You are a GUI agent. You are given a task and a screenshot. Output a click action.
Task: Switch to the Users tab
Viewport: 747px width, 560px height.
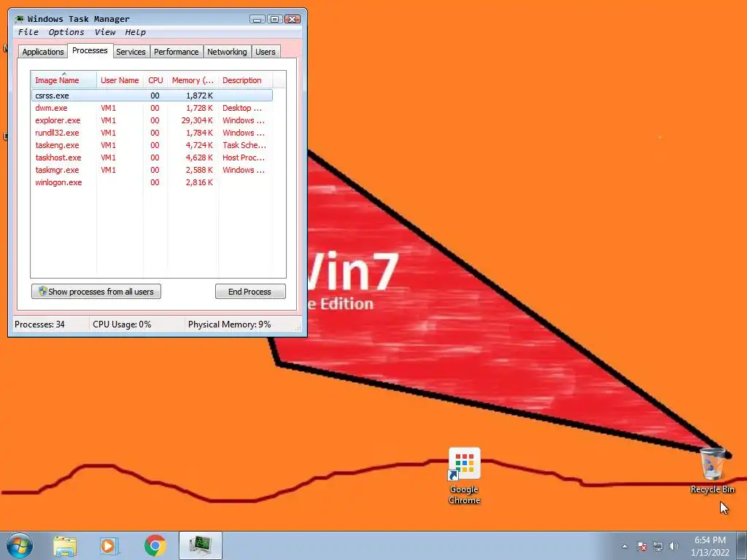click(x=266, y=52)
